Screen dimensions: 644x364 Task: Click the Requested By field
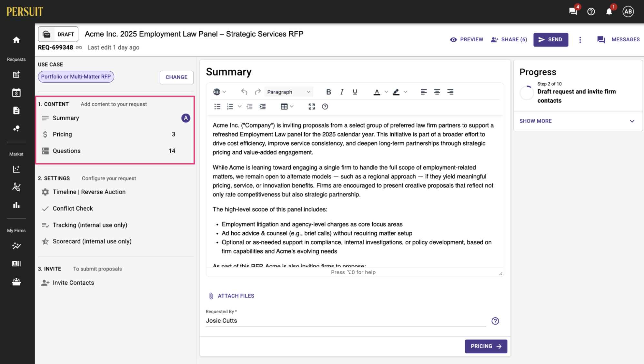click(x=346, y=321)
